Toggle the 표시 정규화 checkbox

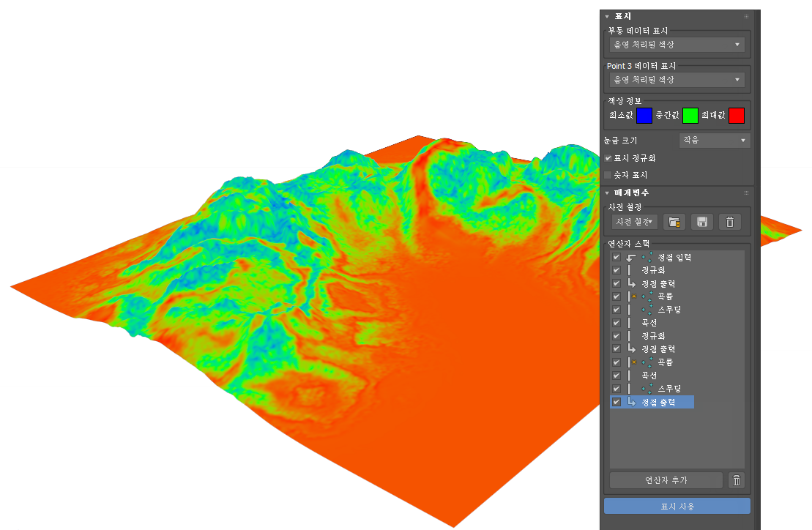click(x=608, y=158)
